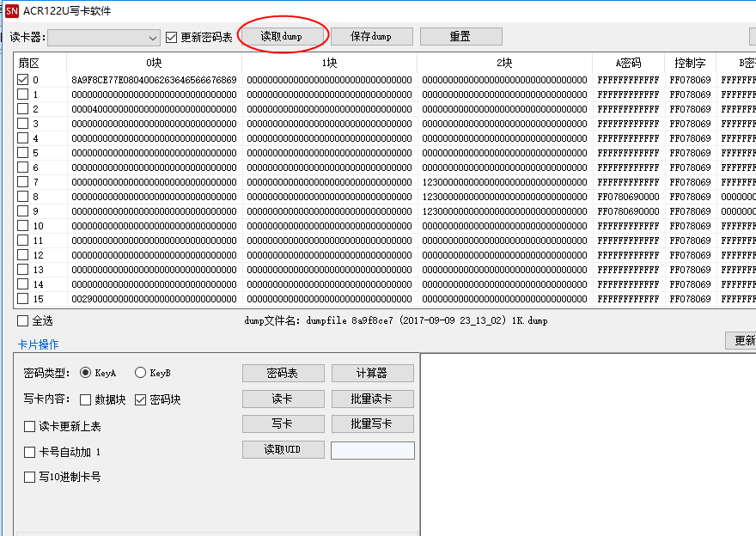Select sector 2 cell starting with 00004
The height and width of the screenshot is (536, 756).
click(x=154, y=109)
